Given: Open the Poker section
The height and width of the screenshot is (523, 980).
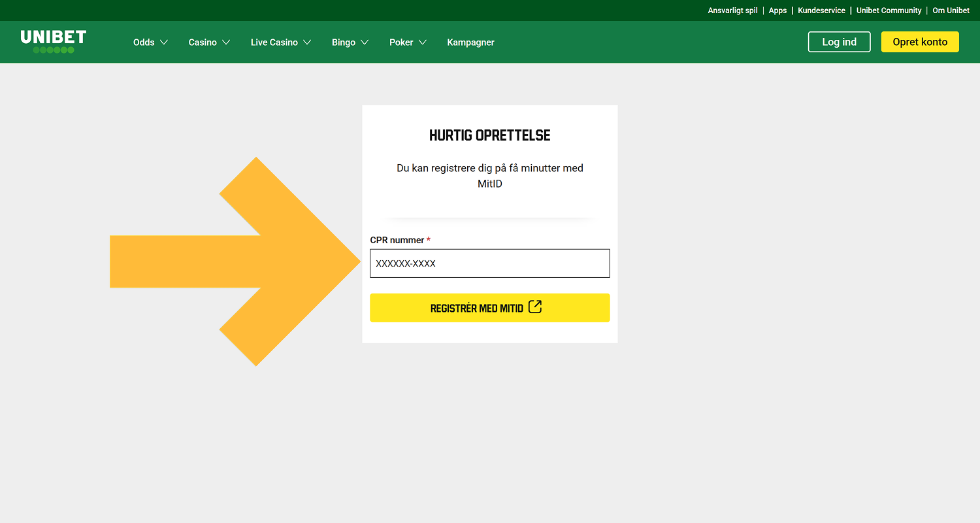Looking at the screenshot, I should [401, 42].
